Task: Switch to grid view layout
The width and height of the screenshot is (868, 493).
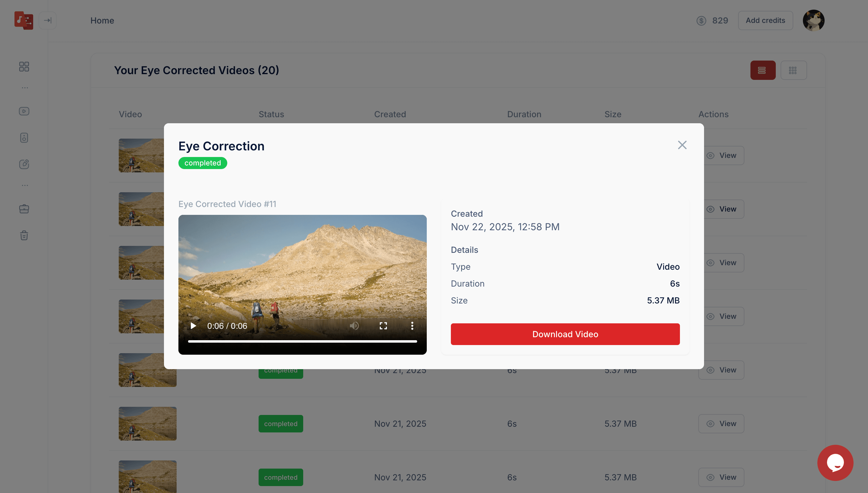Action: [793, 70]
